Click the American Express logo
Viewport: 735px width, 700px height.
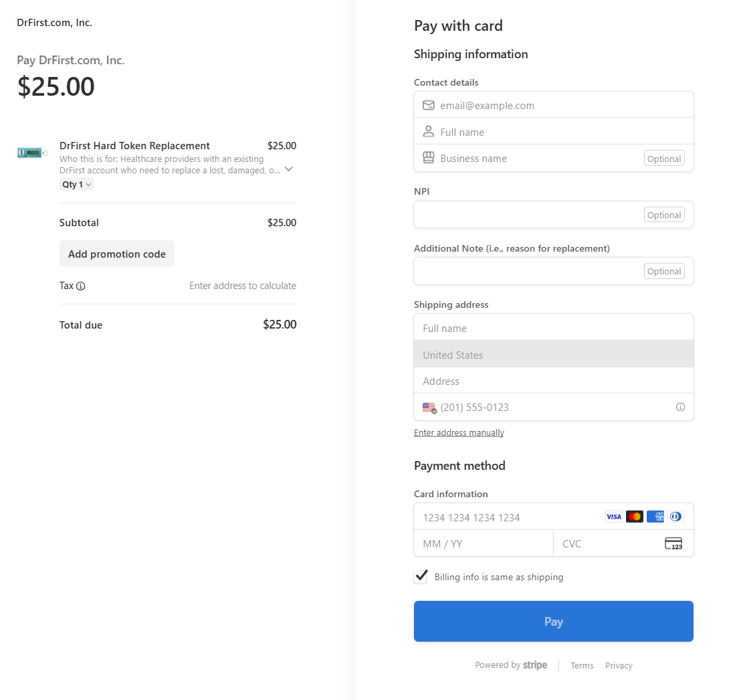pos(655,517)
